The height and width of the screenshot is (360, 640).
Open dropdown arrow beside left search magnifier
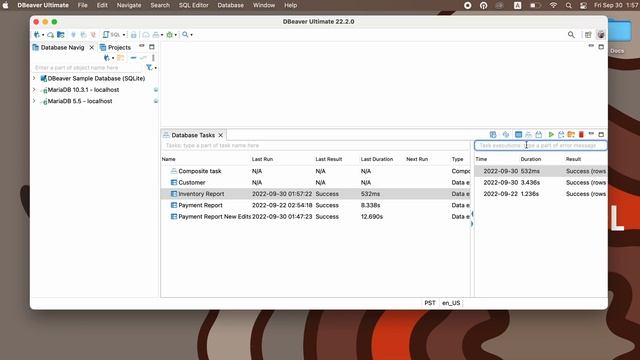click(191, 35)
